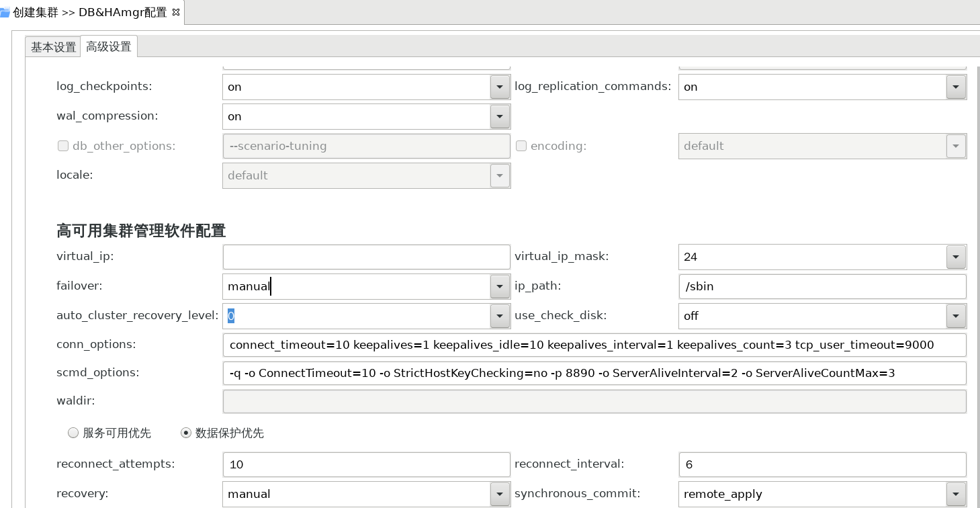Expand the log_replication_commands dropdown
Image resolution: width=980 pixels, height=508 pixels.
(956, 87)
